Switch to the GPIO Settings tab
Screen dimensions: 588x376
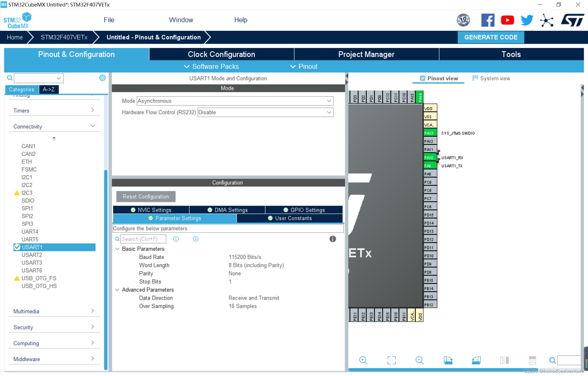pos(304,210)
